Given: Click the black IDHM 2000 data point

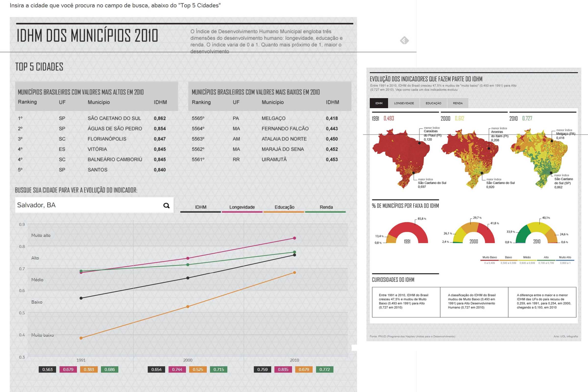Looking at the screenshot, I should (188, 278).
